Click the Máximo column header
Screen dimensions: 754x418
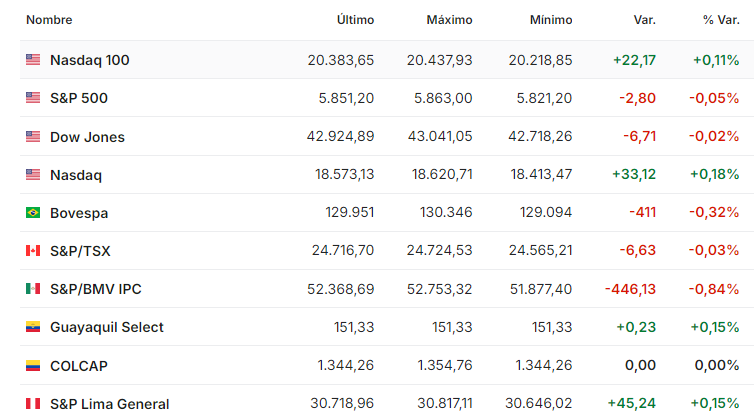click(x=449, y=20)
